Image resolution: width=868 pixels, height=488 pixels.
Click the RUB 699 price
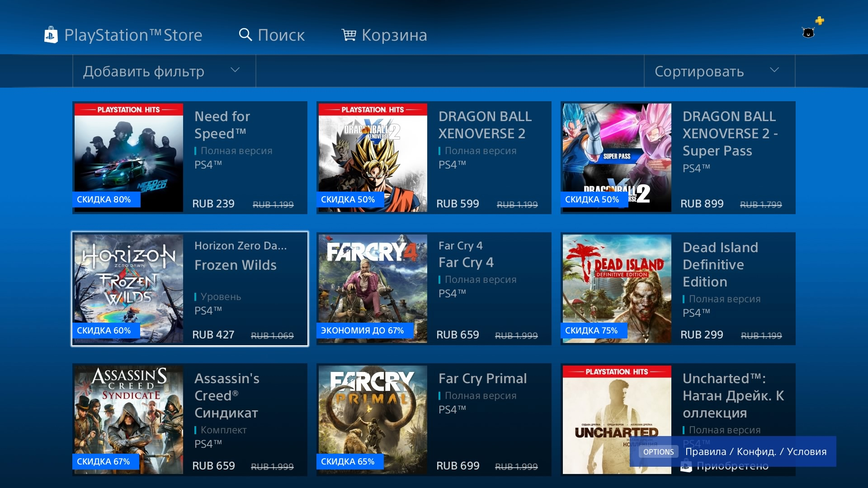(x=458, y=466)
